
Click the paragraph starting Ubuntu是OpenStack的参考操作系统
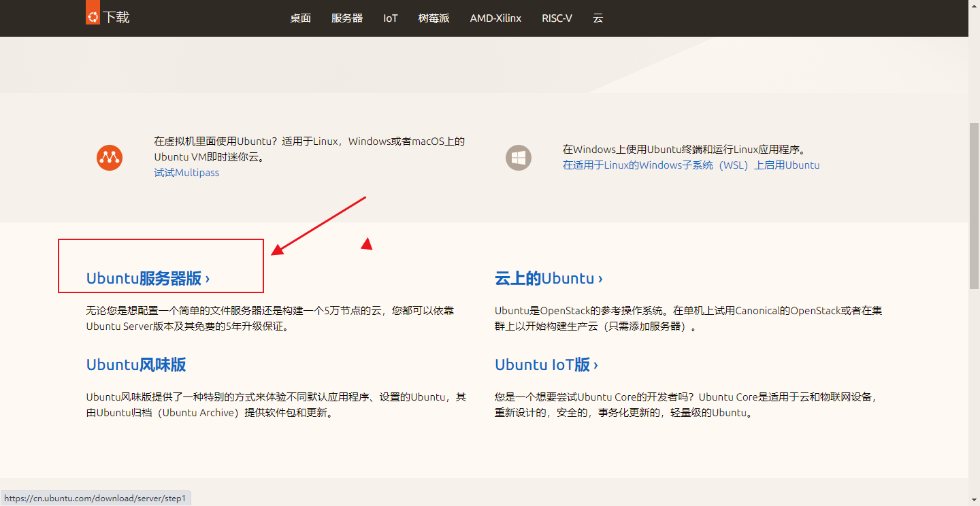click(689, 318)
